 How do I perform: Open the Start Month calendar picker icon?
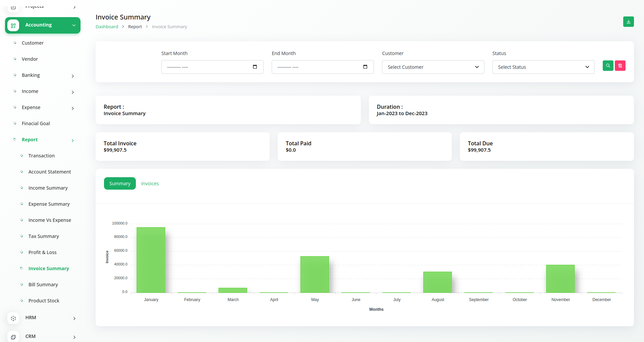coord(255,67)
